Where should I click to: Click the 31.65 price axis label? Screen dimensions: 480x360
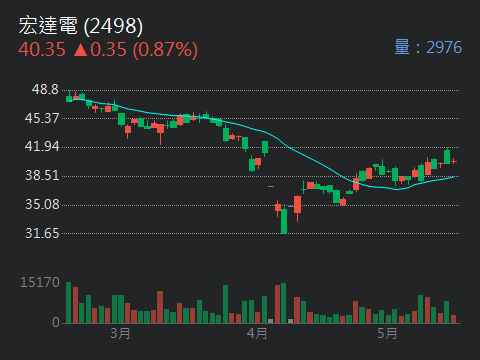(x=42, y=233)
